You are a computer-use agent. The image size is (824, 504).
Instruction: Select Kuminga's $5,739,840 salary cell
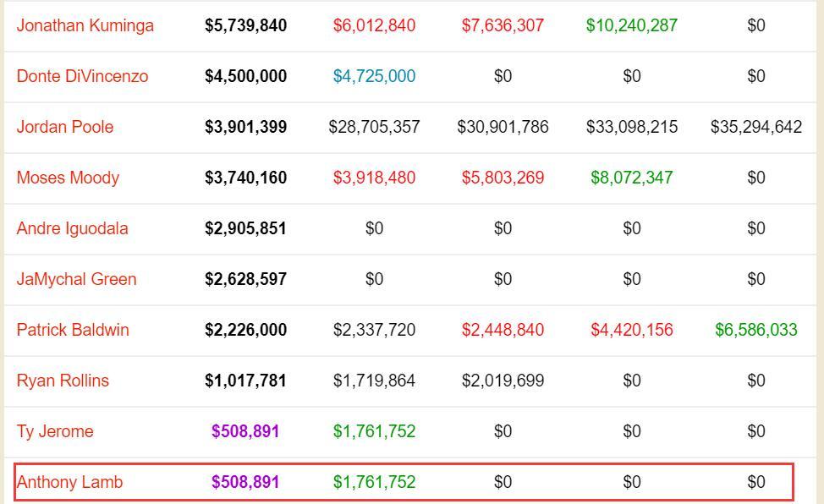(x=246, y=25)
